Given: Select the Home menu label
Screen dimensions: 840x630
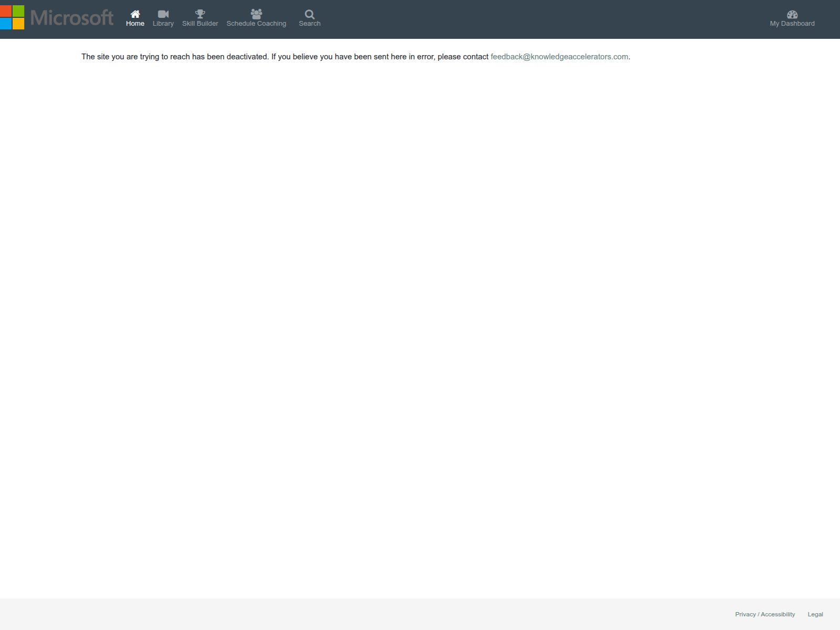Looking at the screenshot, I should pos(135,24).
